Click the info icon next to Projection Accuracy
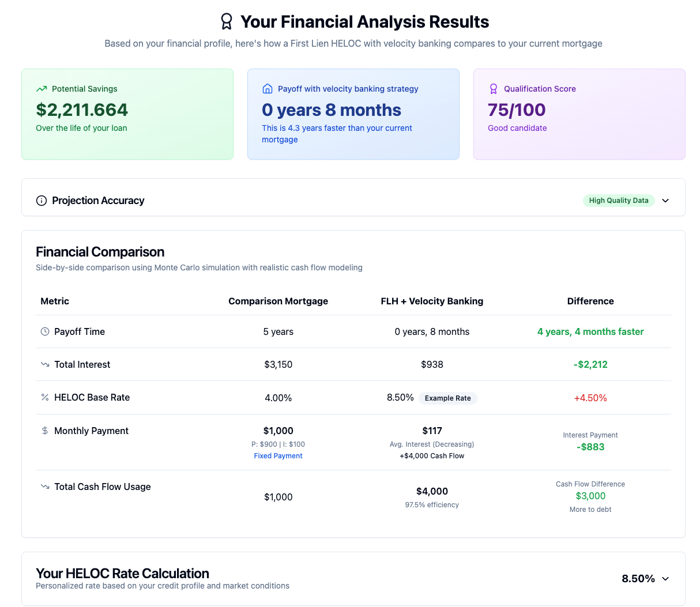 (x=42, y=201)
